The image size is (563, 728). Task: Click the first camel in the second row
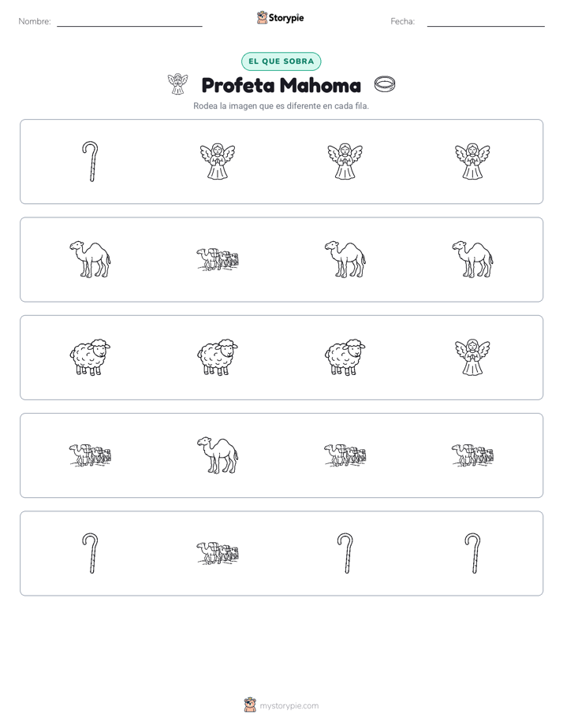click(90, 259)
